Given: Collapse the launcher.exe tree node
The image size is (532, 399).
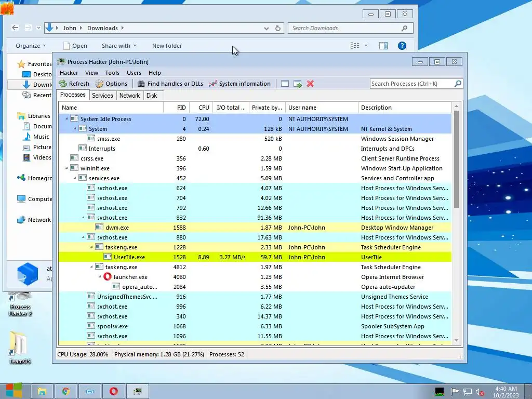Looking at the screenshot, I should [x=100, y=276].
